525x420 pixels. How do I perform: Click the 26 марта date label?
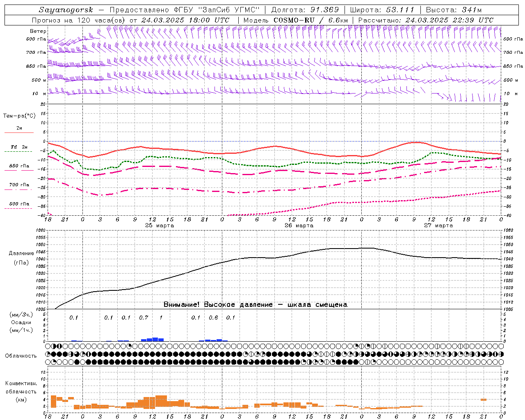(299, 226)
